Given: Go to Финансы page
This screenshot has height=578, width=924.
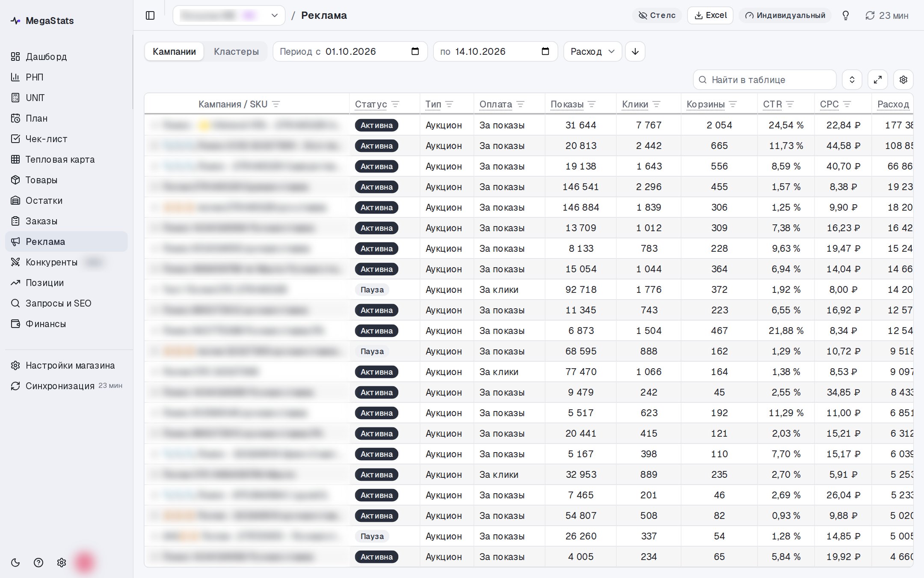Looking at the screenshot, I should pyautogui.click(x=66, y=324).
